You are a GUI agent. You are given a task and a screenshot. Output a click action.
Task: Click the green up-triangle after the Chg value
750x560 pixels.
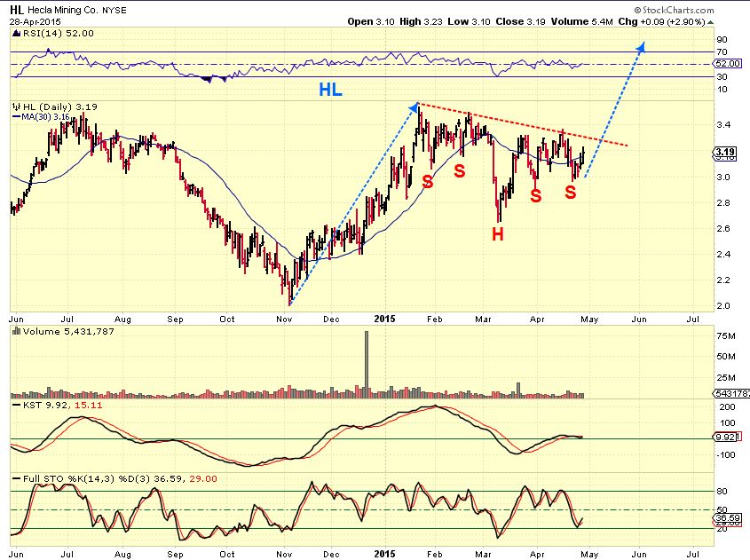coord(710,22)
